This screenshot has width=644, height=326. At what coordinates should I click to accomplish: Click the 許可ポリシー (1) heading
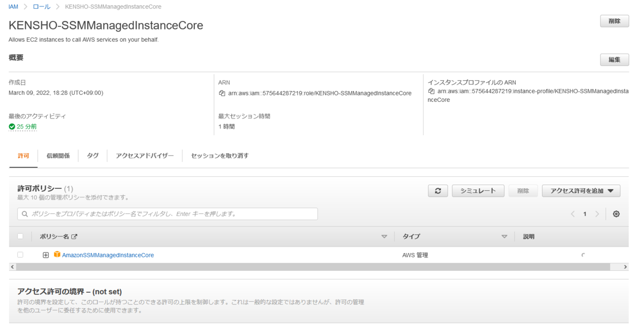(46, 189)
